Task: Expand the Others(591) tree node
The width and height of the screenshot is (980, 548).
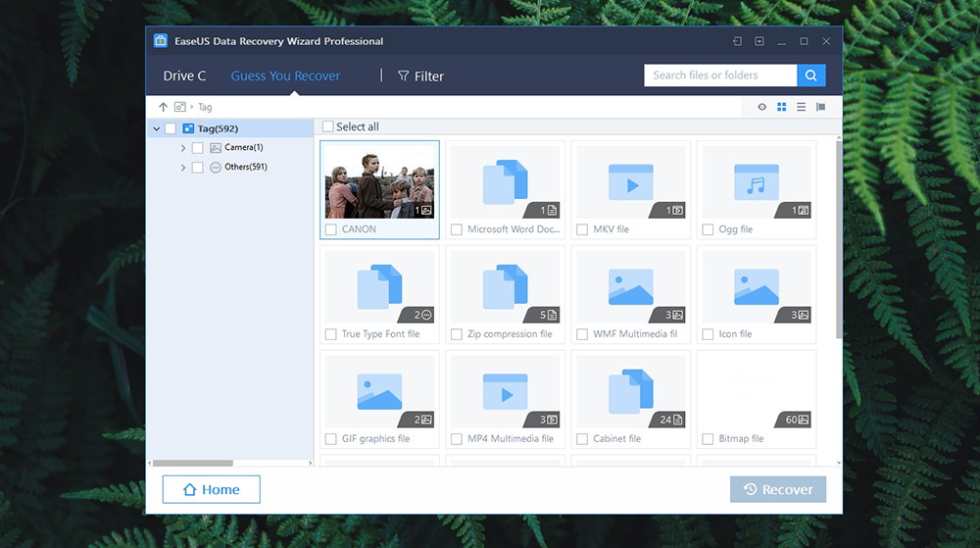Action: click(183, 168)
